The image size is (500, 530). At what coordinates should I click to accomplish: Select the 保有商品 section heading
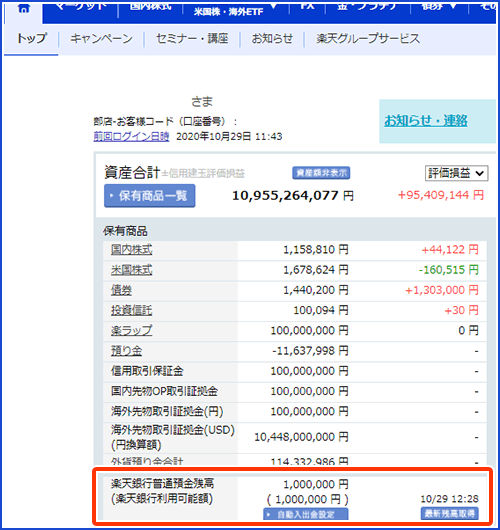click(125, 231)
